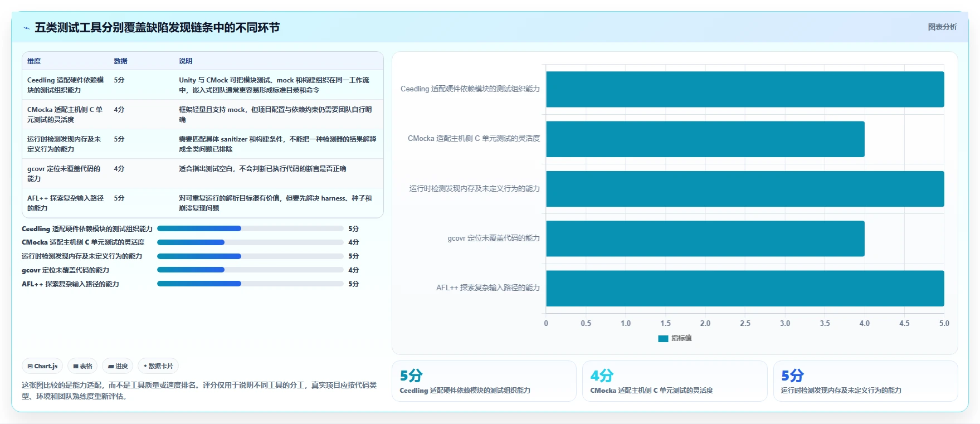The width and height of the screenshot is (980, 424).
Task: Click the Ceedling progress bar
Action: coord(250,228)
